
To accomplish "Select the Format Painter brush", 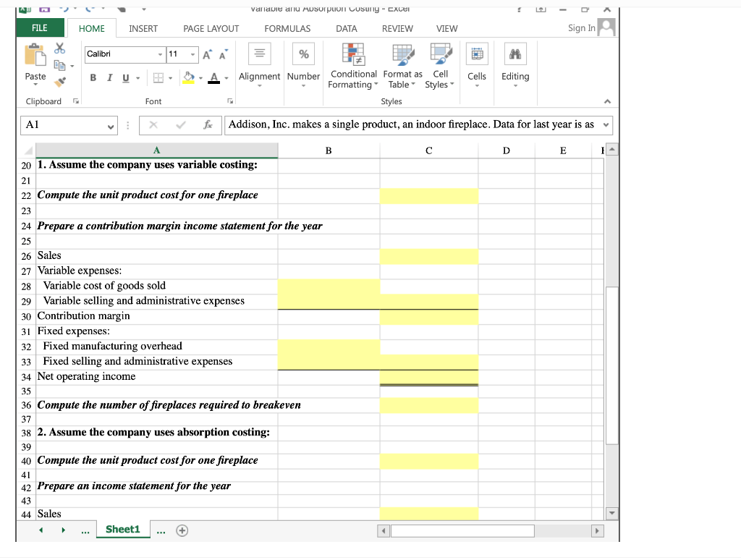I will (59, 82).
